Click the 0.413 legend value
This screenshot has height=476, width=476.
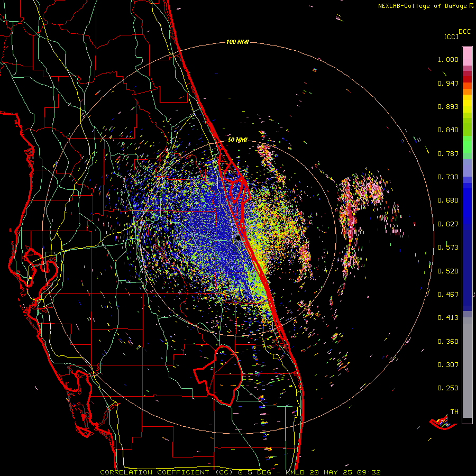click(448, 318)
